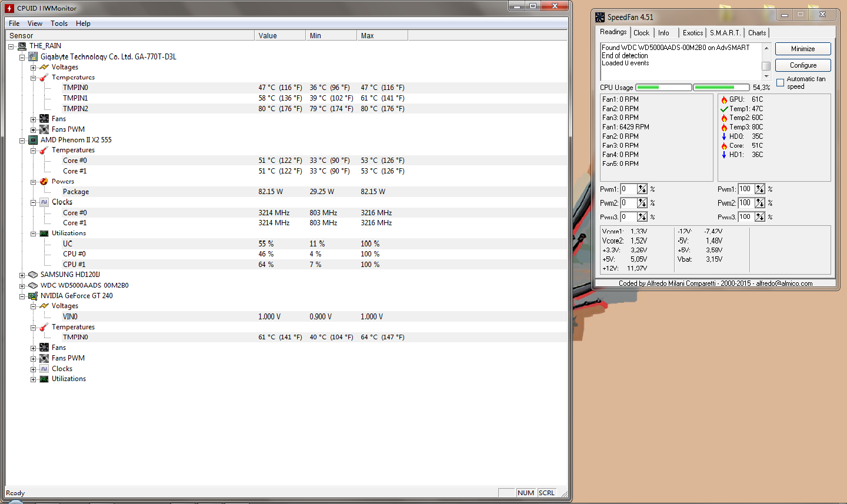Click the graphics card icon beside NVIDIA GeForce GT 240

coord(33,296)
